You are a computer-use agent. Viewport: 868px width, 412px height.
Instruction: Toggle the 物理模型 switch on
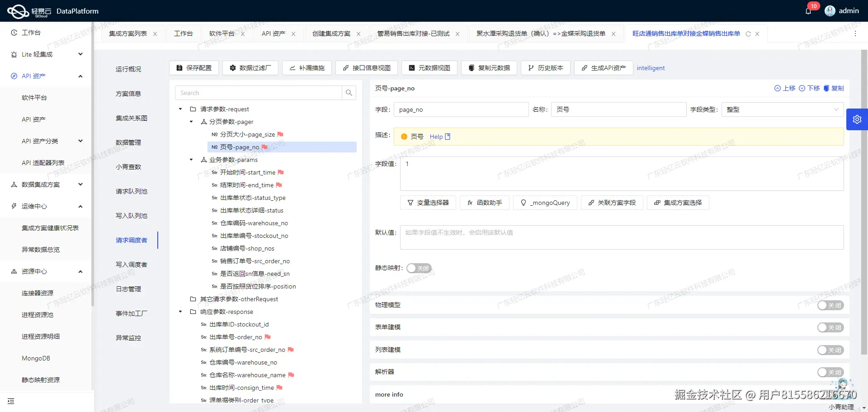tap(830, 305)
